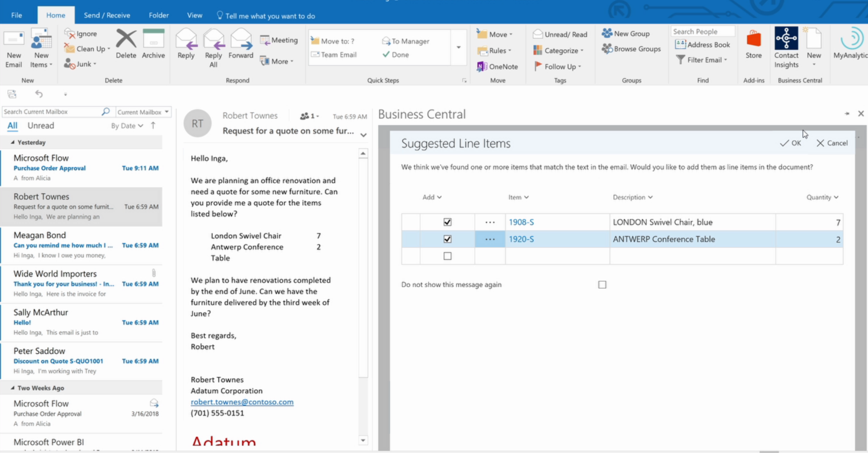Create a New Group
The height and width of the screenshot is (453, 868).
pos(625,34)
